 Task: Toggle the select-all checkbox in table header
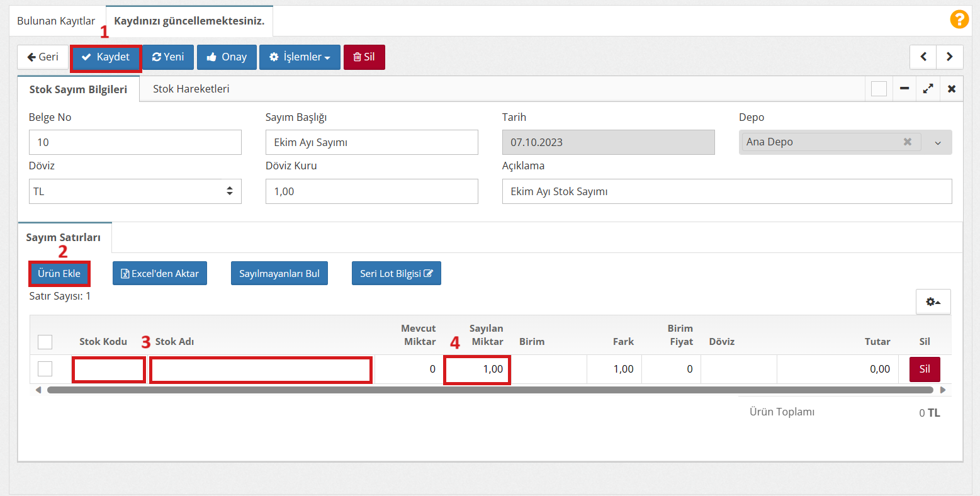tap(45, 342)
